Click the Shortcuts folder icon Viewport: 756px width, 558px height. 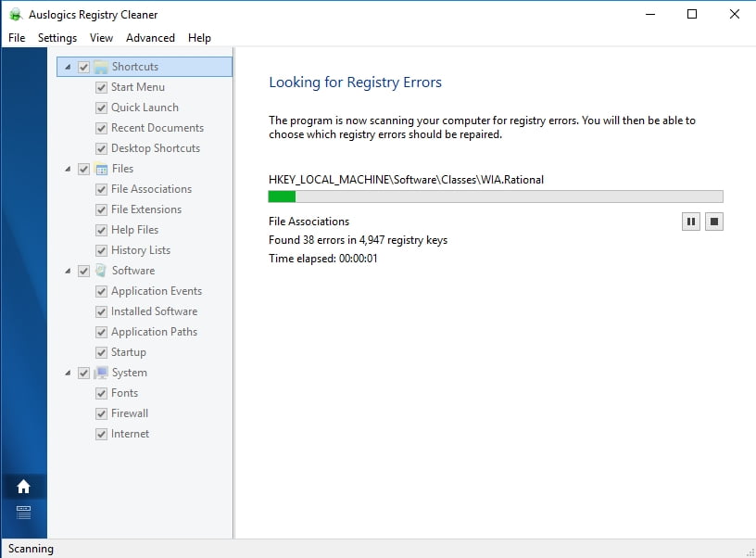(x=101, y=67)
